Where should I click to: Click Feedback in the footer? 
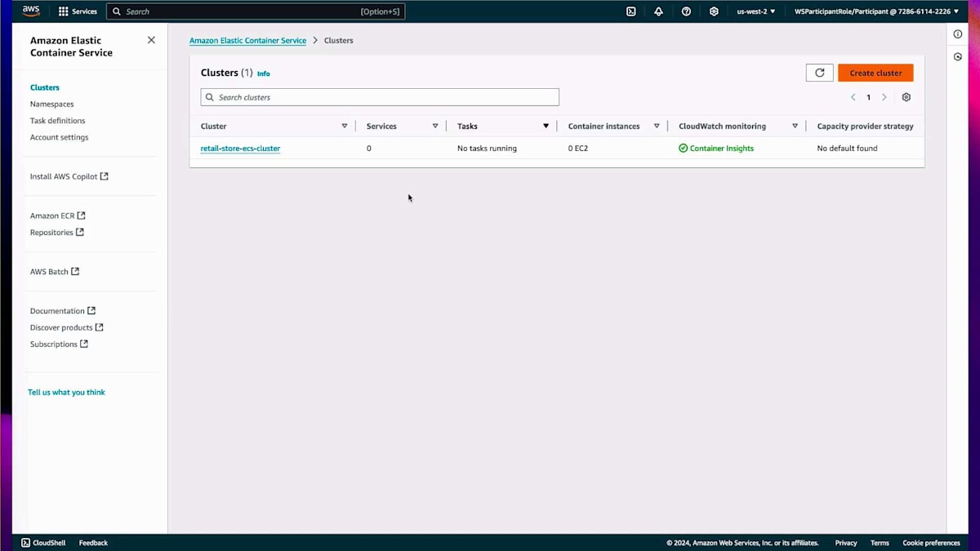93,543
